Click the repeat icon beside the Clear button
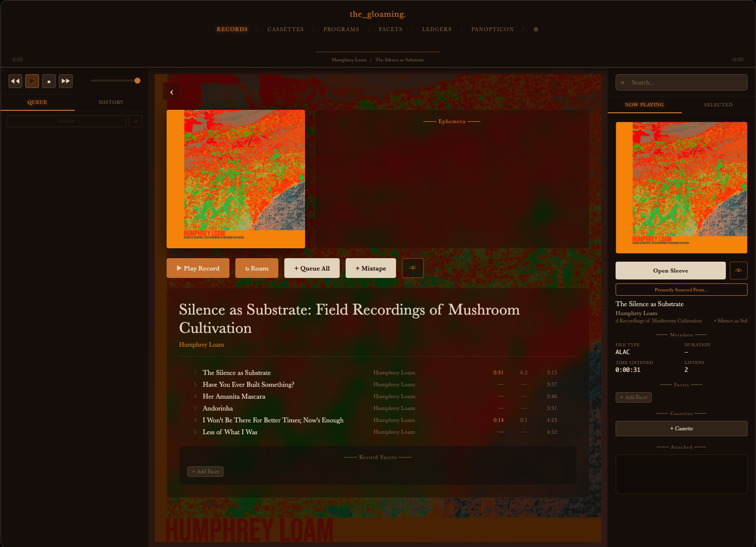Screen dimensions: 756x547 click(135, 121)
